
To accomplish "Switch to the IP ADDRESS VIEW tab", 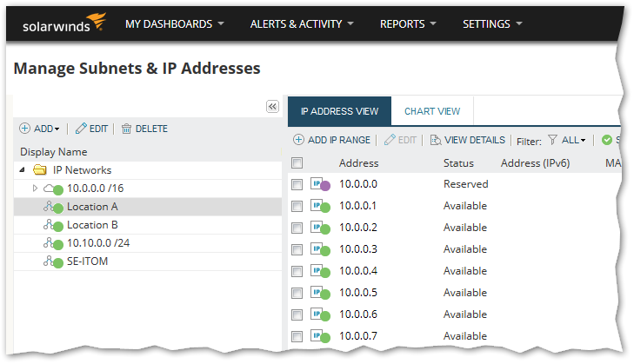I will 339,111.
